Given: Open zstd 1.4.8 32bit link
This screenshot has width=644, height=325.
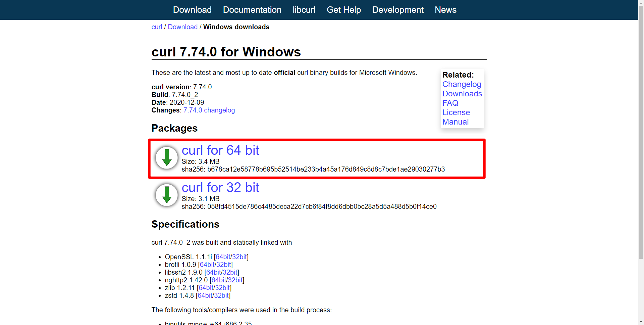Looking at the screenshot, I should [221, 295].
